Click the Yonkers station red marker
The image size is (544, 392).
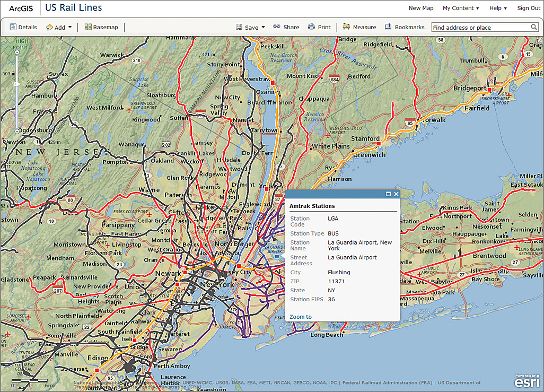(x=267, y=189)
